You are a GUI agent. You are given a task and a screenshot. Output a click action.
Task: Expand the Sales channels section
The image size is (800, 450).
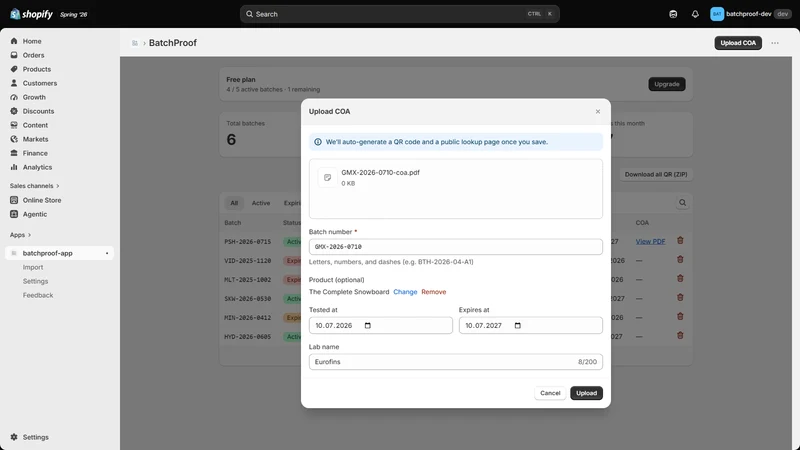[34, 186]
